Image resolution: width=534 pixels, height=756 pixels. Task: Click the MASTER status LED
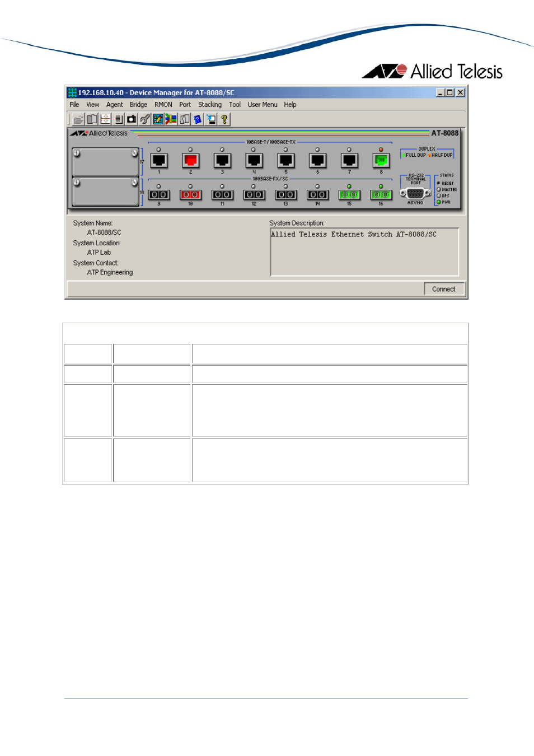tap(439, 190)
